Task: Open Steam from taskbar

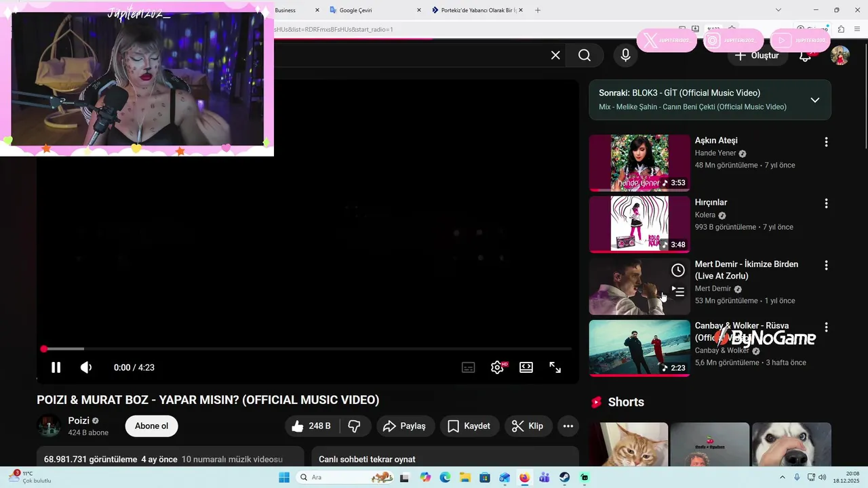Action: [564, 477]
